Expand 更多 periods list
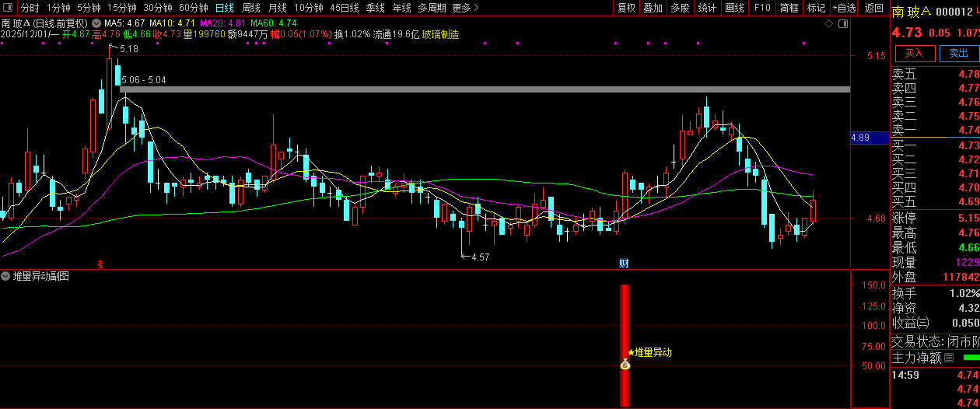The width and height of the screenshot is (980, 409). (465, 8)
